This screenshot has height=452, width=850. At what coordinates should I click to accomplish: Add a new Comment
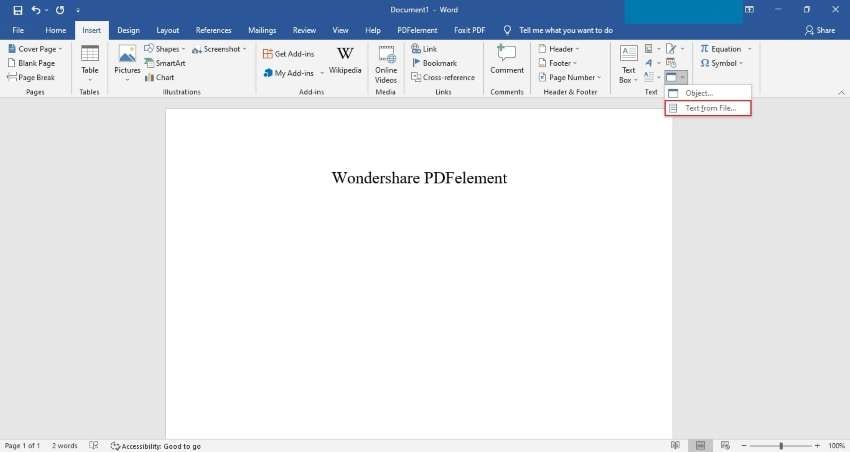pyautogui.click(x=507, y=60)
